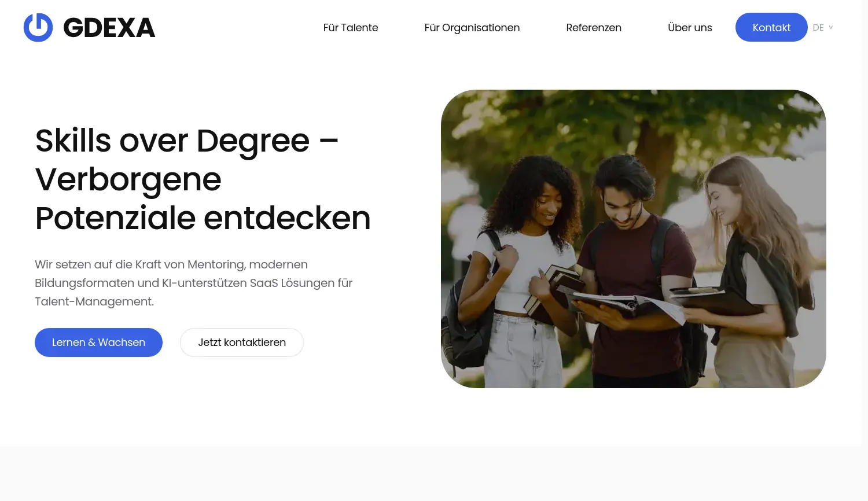
Task: Click the blue GDEXA power-symbol logo icon
Action: (38, 27)
